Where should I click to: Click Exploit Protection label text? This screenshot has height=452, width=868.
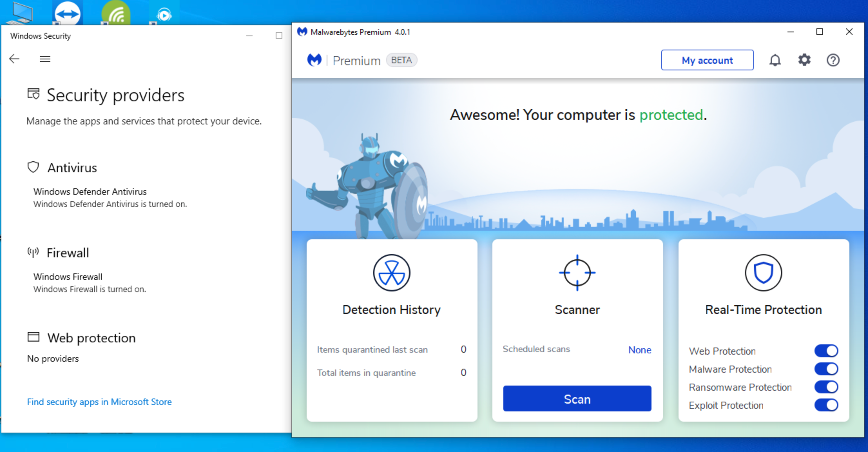tap(726, 406)
